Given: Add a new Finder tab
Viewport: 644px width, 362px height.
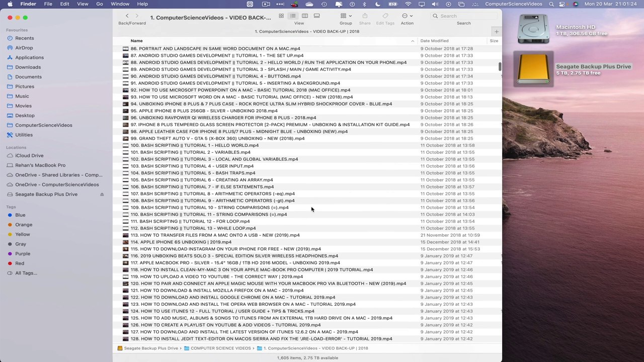Looking at the screenshot, I should click(x=496, y=32).
